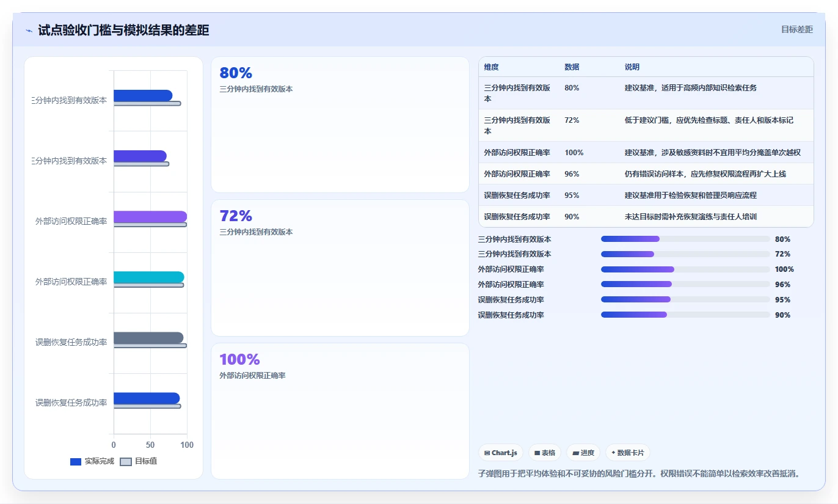
Task: Click the 90% value in the table
Action: click(x=572, y=217)
